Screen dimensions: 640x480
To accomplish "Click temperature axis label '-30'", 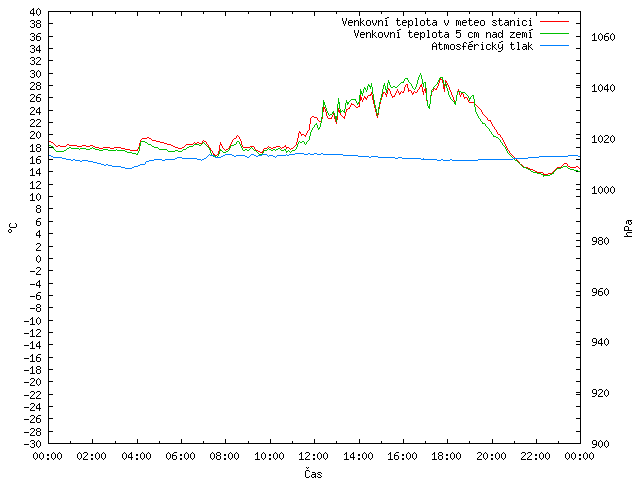I will 33,444.
